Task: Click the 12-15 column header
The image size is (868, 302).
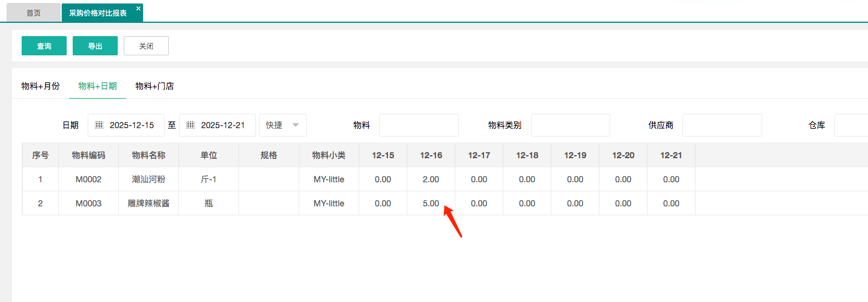Action: tap(383, 155)
